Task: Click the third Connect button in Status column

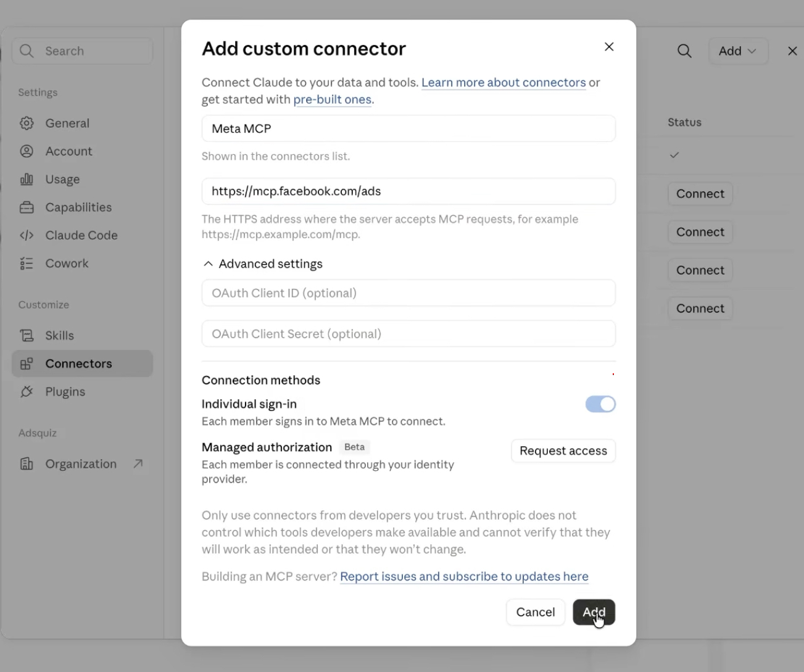Action: 700,270
